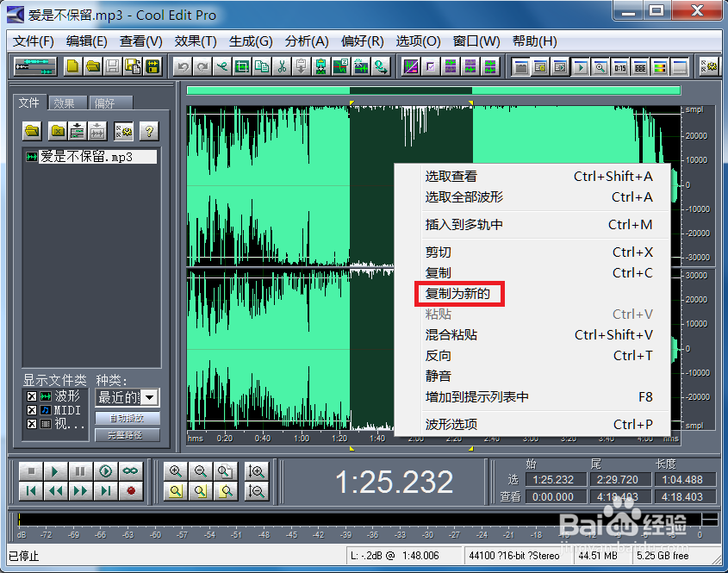Click Play to End circled play button
Screen dimensions: 728x573
105,471
